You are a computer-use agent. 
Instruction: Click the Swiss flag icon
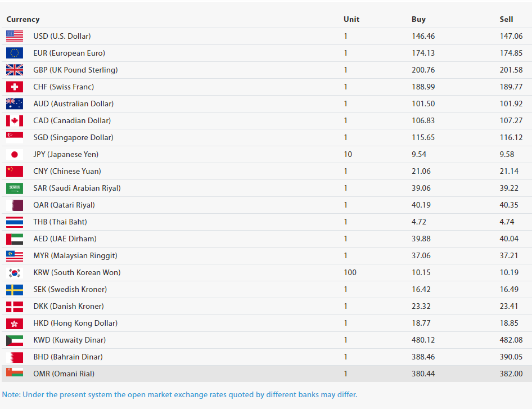[15, 87]
